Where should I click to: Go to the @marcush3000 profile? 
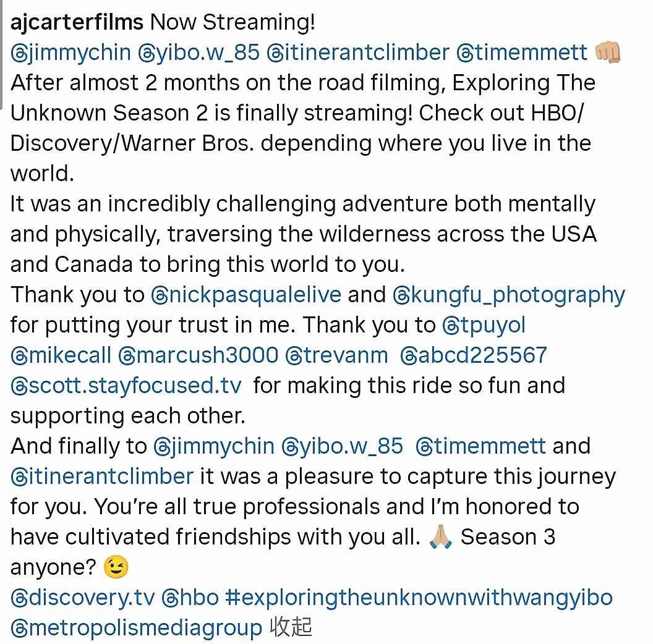[198, 355]
